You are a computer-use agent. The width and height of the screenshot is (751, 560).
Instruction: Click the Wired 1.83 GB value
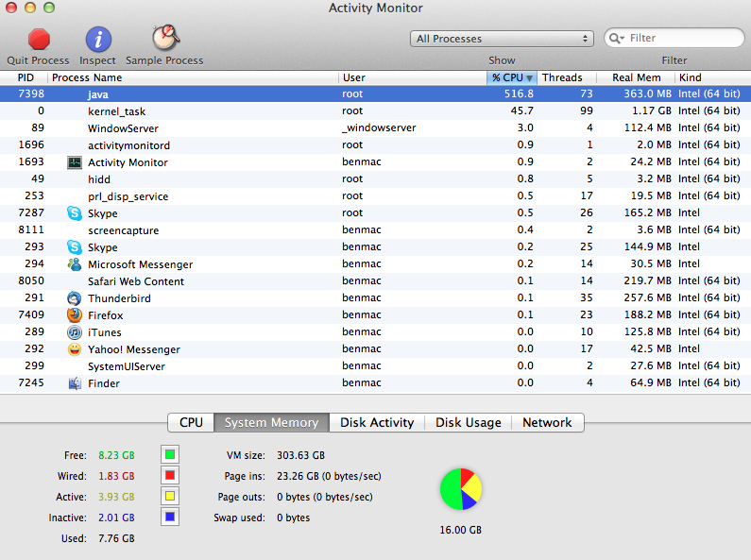point(116,476)
